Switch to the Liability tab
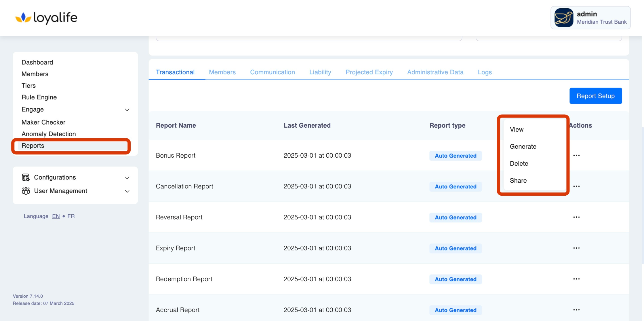Image resolution: width=644 pixels, height=321 pixels. click(x=320, y=72)
